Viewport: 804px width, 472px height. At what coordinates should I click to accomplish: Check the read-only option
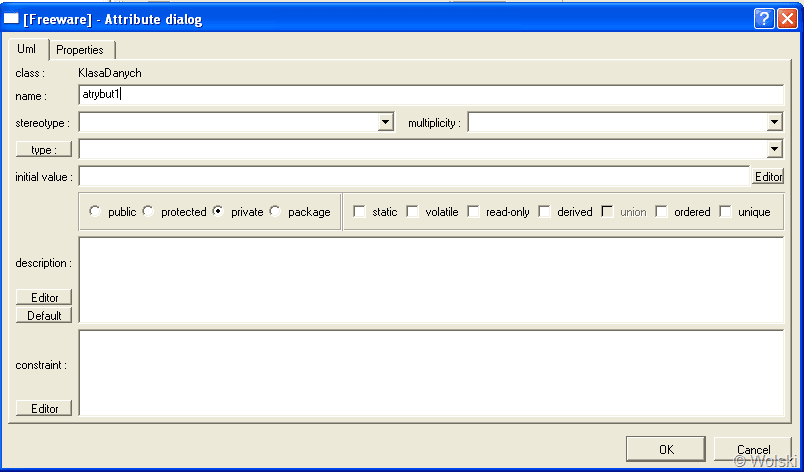coord(474,211)
